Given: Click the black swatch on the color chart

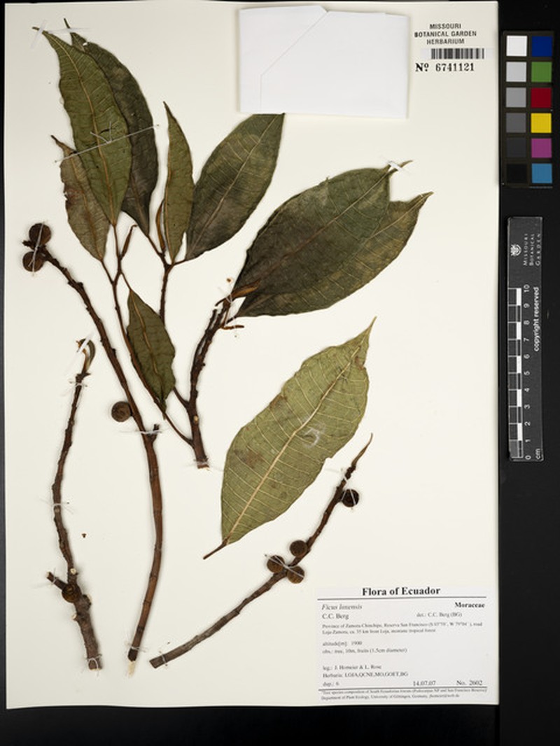Looking at the screenshot, I should 516,174.
